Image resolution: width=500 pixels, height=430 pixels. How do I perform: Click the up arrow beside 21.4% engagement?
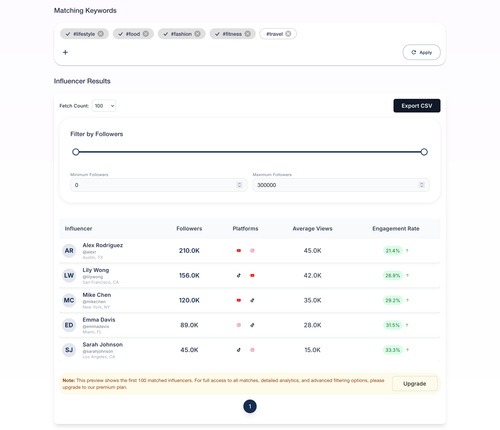point(407,251)
